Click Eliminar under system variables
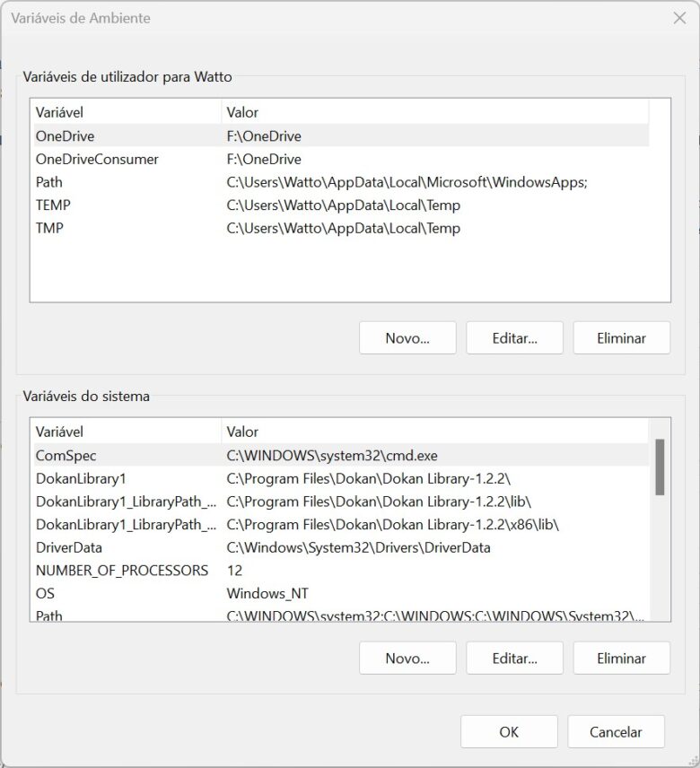The width and height of the screenshot is (700, 768). pos(621,658)
